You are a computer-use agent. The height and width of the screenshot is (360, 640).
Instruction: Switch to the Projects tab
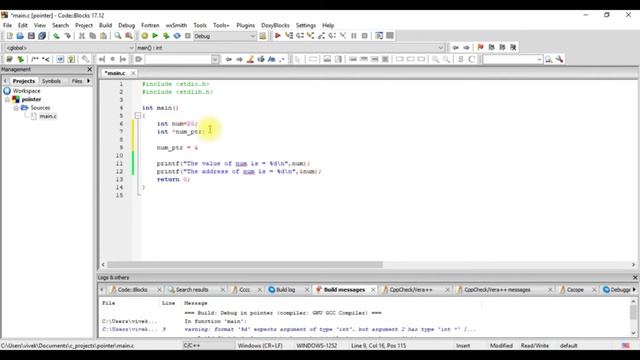[24, 81]
